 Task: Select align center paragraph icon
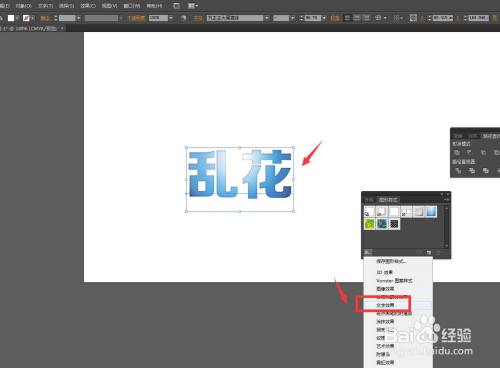point(357,18)
